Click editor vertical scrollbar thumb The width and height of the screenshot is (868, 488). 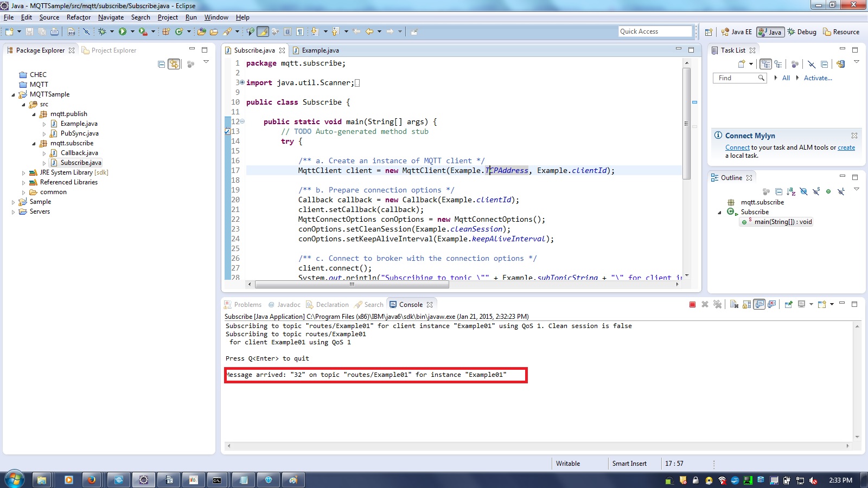pyautogui.click(x=686, y=124)
